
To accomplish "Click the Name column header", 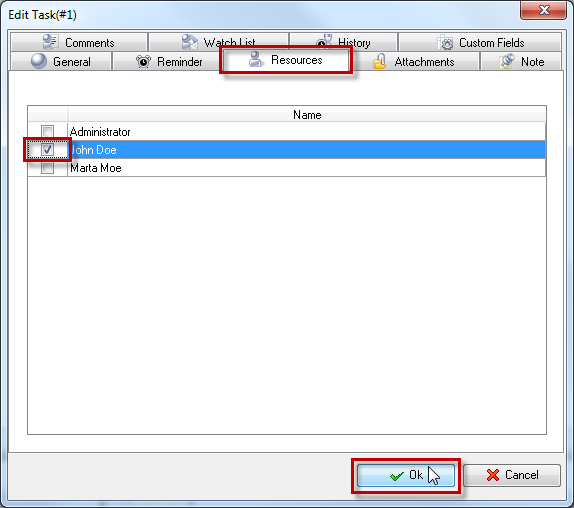I will pos(307,115).
